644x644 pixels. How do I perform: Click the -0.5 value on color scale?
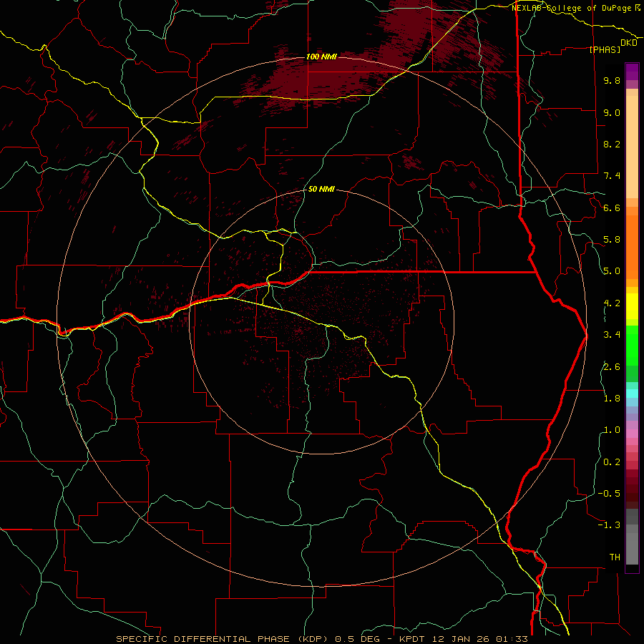click(x=609, y=494)
